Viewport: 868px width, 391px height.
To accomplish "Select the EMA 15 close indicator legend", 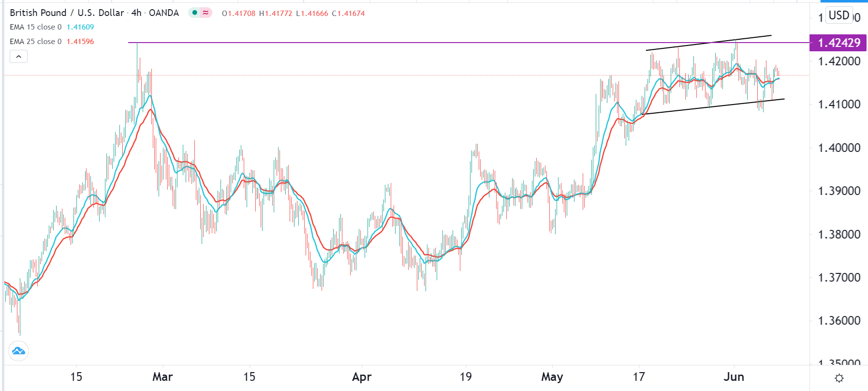I will [x=36, y=27].
